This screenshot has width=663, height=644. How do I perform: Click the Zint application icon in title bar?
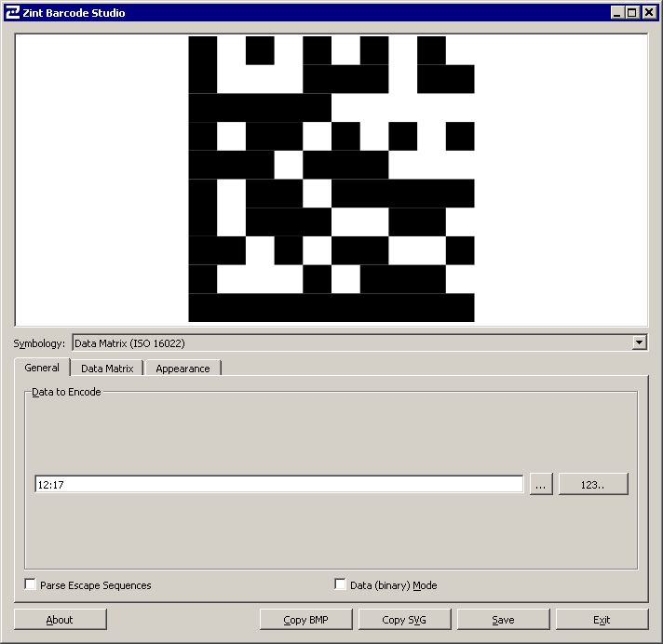pos(13,13)
